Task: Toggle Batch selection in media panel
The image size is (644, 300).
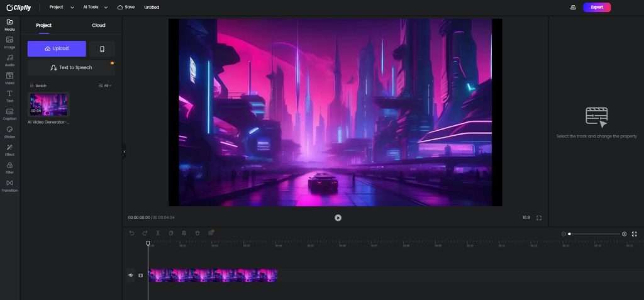Action: coord(38,86)
